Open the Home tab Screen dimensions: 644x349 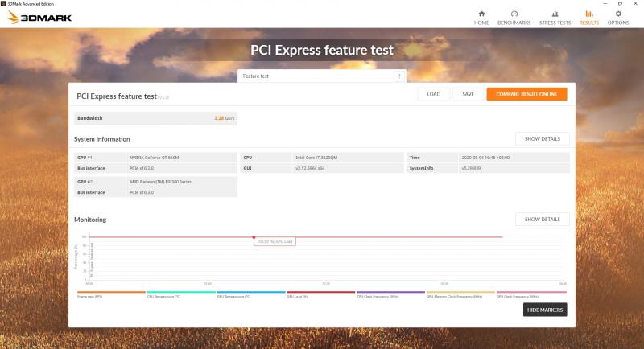tap(481, 18)
